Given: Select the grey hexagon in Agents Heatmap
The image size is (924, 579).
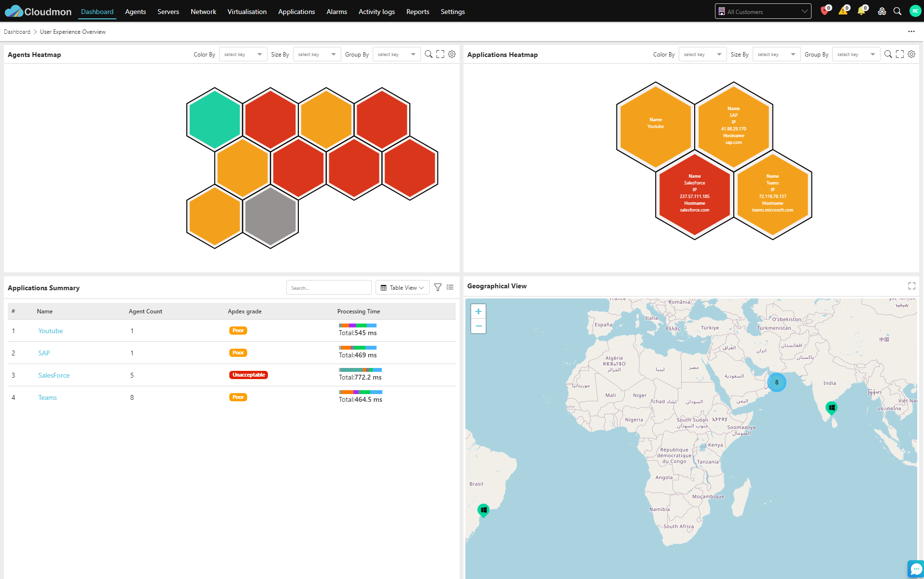Looking at the screenshot, I should pyautogui.click(x=270, y=217).
